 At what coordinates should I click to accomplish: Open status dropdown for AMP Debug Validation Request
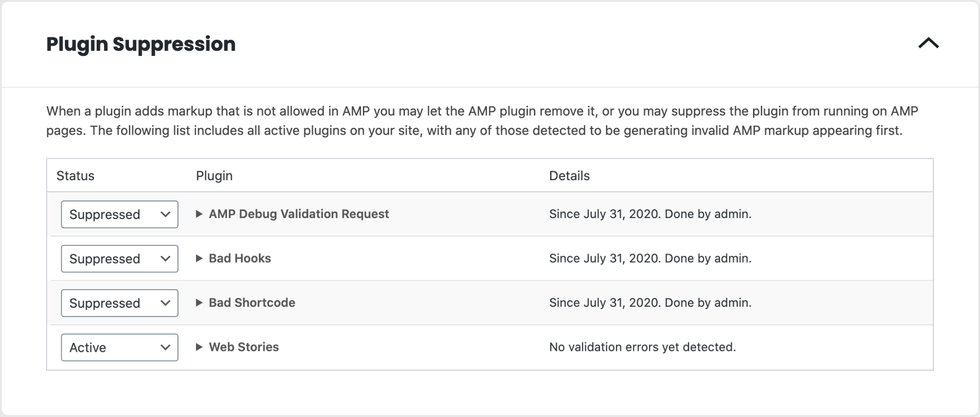click(x=119, y=214)
